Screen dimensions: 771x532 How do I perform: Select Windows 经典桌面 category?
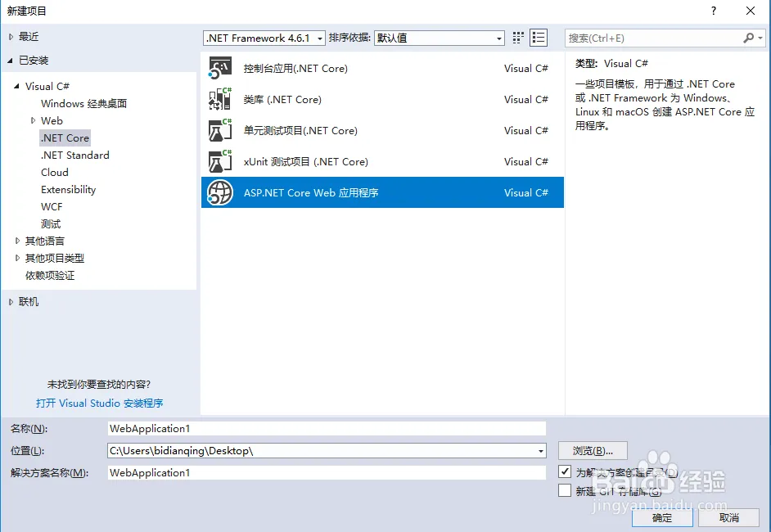(83, 103)
